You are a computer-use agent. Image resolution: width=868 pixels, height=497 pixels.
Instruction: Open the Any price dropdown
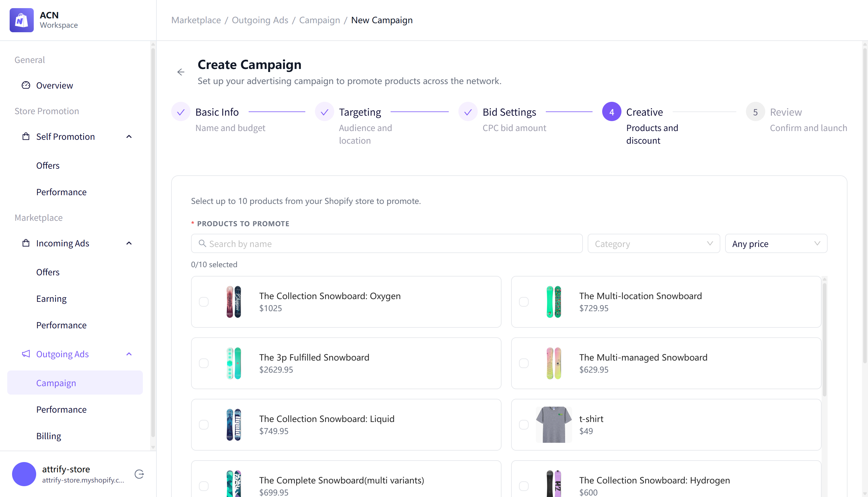point(776,243)
